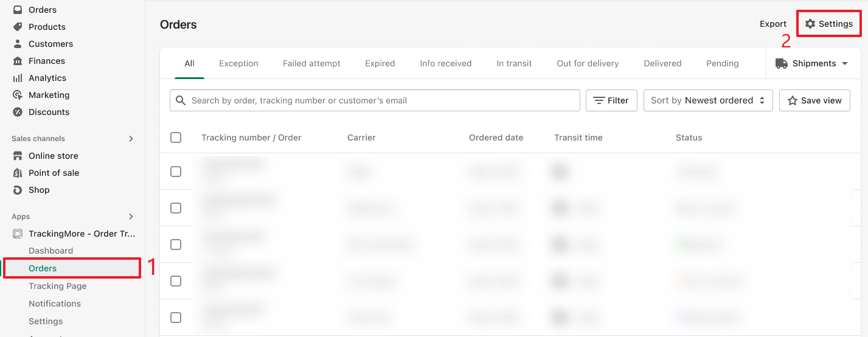Click the Customers person icon
Image resolution: width=868 pixels, height=337 pixels.
[x=18, y=44]
